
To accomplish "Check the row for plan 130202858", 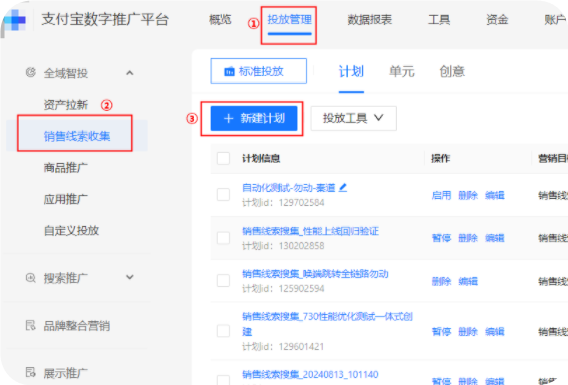I will (x=223, y=238).
